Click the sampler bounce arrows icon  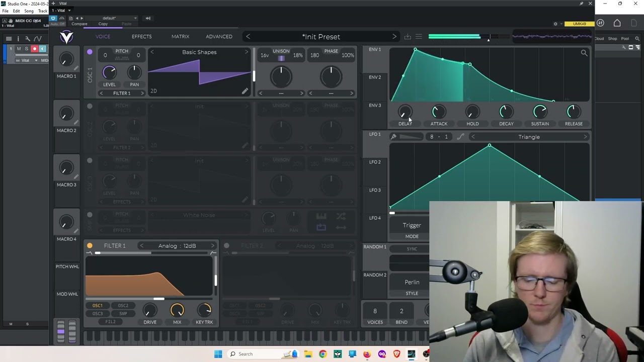pos(341,227)
